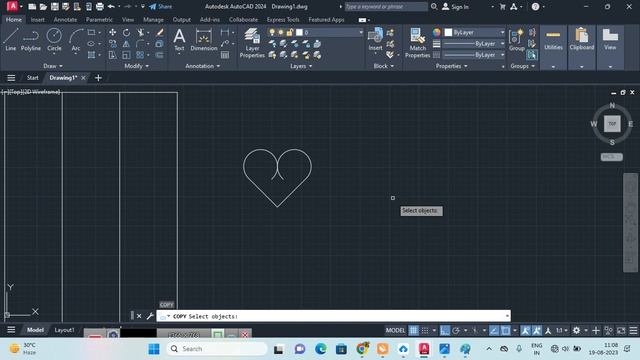Toggle drawing grid display in status bar
This screenshot has width=640, height=360.
pos(413,330)
